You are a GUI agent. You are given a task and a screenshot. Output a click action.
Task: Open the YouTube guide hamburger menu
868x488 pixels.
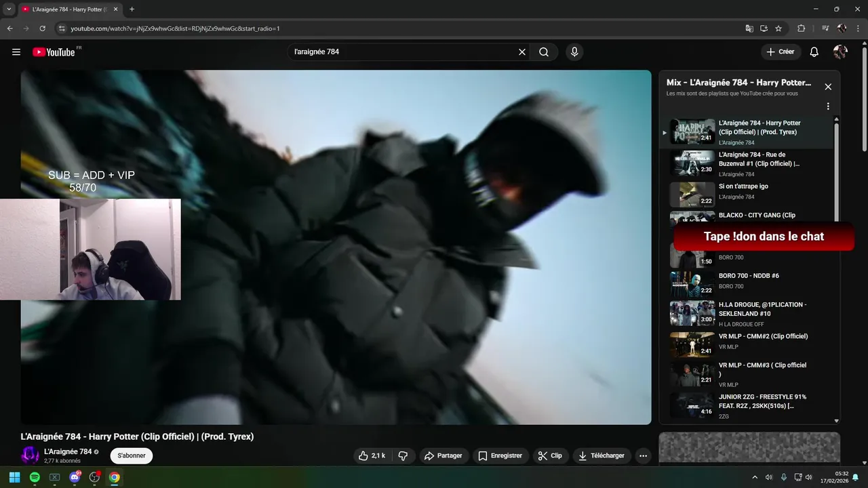[16, 52]
